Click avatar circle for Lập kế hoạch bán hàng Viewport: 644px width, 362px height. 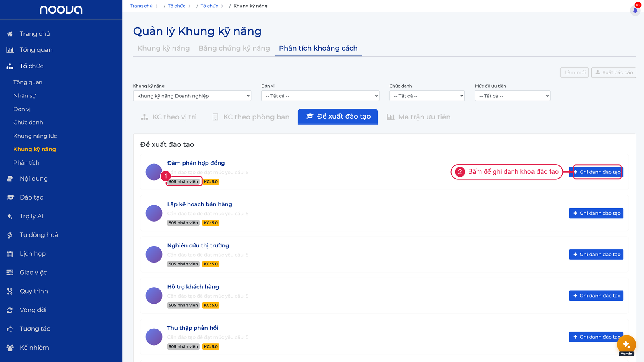coord(154,213)
